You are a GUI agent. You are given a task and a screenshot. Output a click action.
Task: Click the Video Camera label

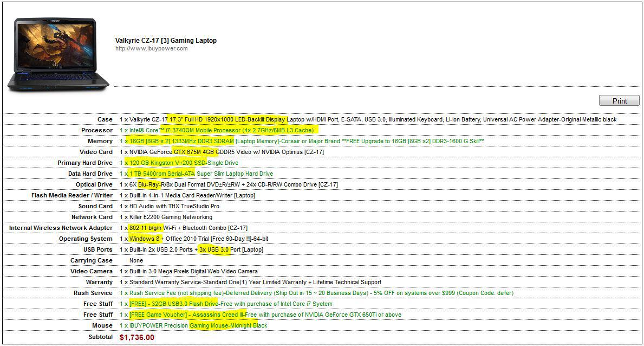click(x=91, y=271)
